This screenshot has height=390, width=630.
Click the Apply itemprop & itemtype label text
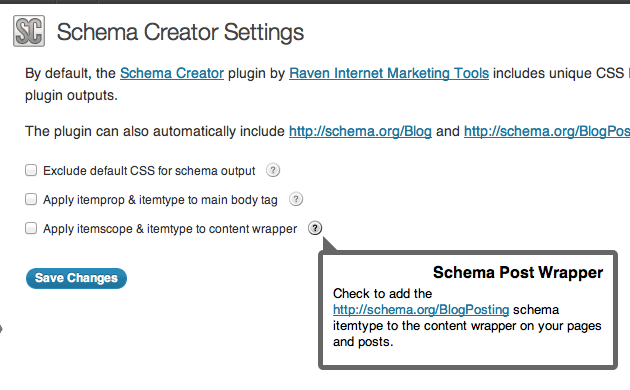coord(160,200)
